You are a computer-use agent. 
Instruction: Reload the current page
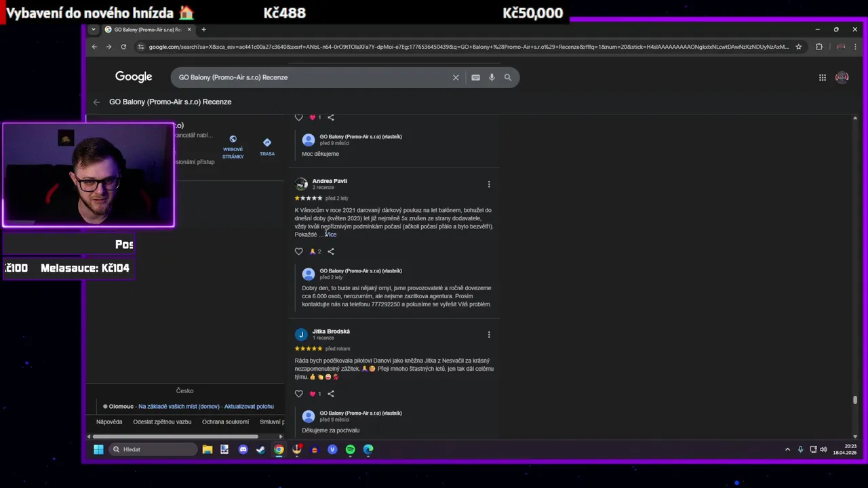(123, 47)
